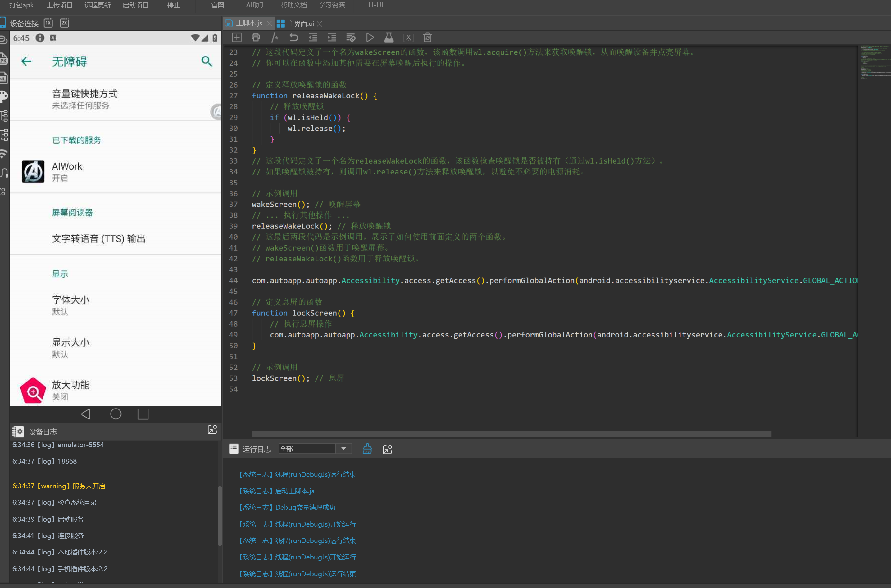Set device view scale to 1X
This screenshot has height=588, width=891.
click(x=48, y=23)
